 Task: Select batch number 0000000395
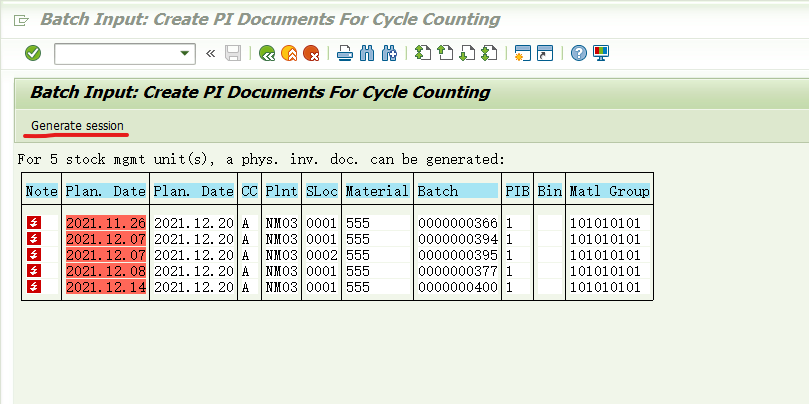(458, 255)
